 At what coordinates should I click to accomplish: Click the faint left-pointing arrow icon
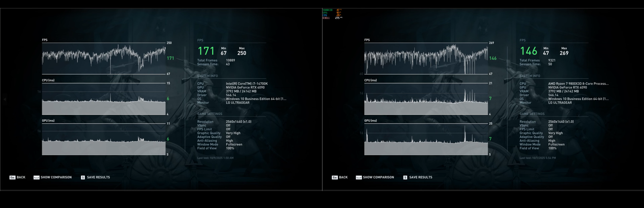[x=5, y=99]
